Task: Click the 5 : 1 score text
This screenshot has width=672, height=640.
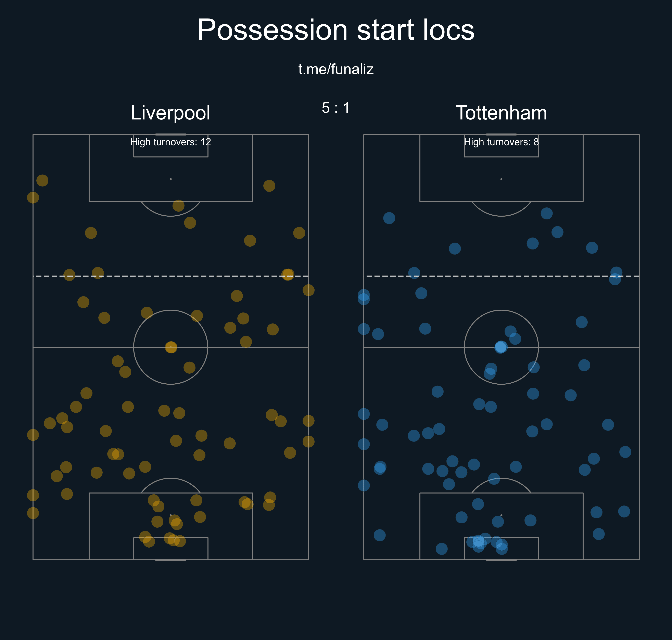Action: (x=336, y=108)
